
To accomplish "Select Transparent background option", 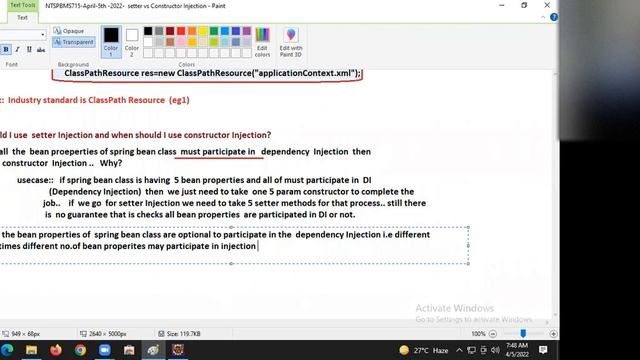I will coord(74,42).
